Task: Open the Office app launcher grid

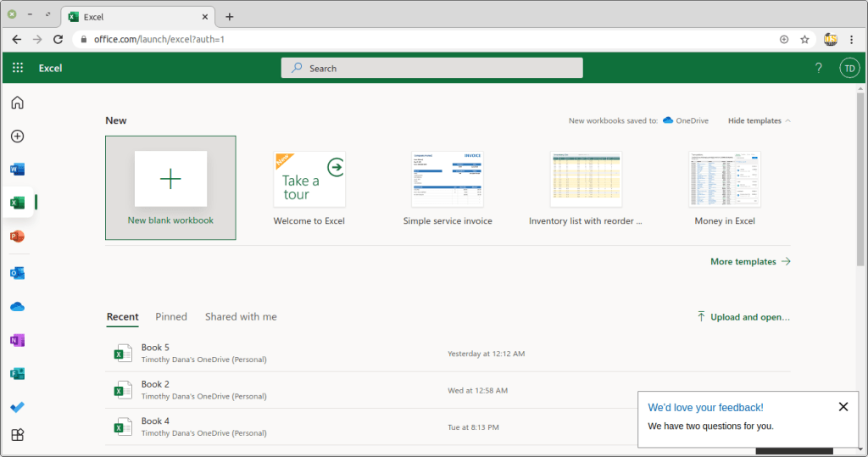Action: 18,68
